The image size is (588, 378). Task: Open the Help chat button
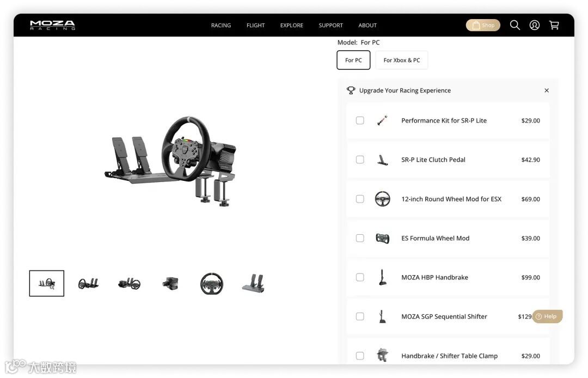(547, 316)
